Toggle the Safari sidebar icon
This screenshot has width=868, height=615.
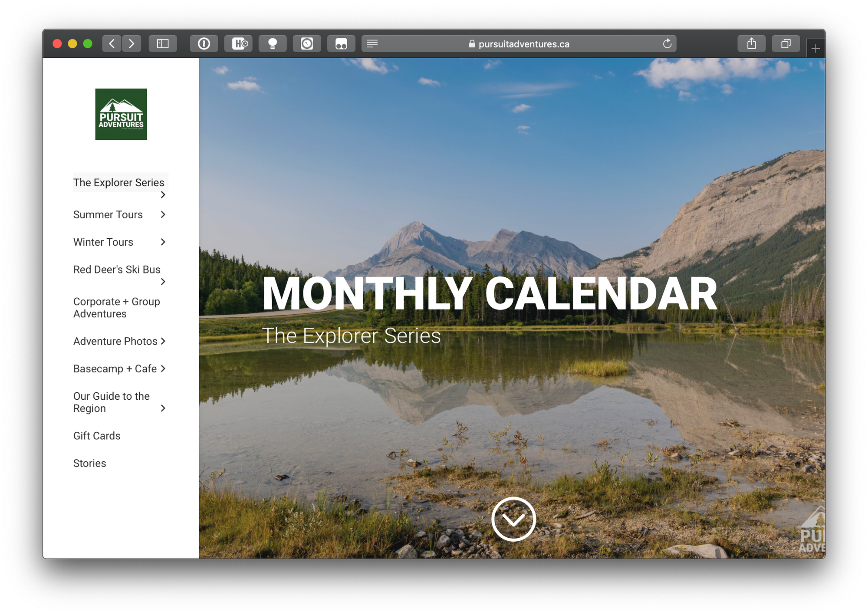tap(163, 43)
